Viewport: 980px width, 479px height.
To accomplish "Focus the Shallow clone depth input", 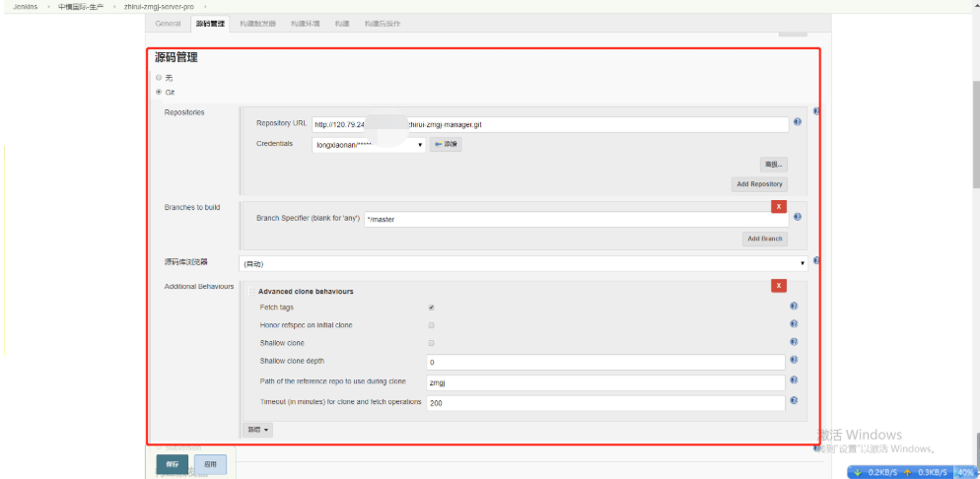I will [x=605, y=363].
